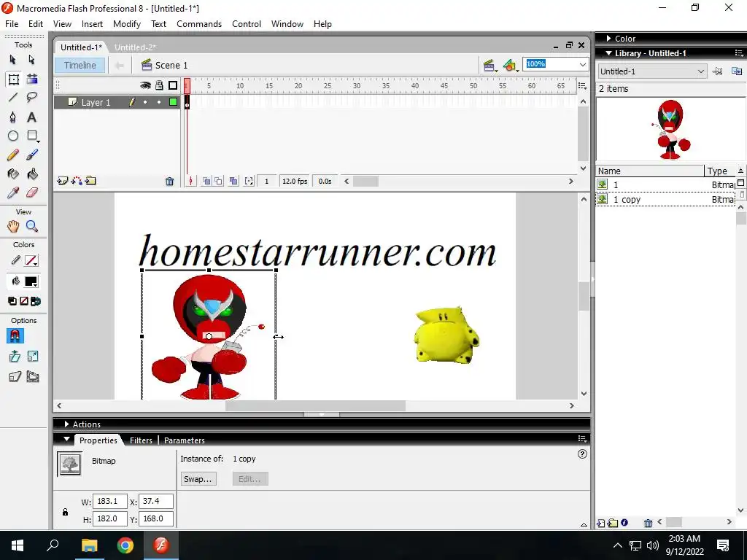Select the Pencil tool
The width and height of the screenshot is (747, 560).
point(13,155)
